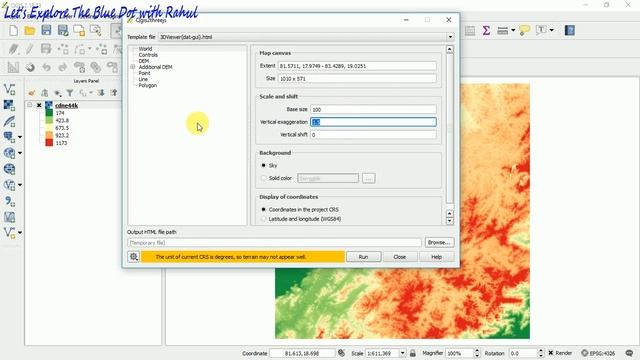Open the new print composer icon
The height and width of the screenshot is (360, 640).
click(79, 31)
